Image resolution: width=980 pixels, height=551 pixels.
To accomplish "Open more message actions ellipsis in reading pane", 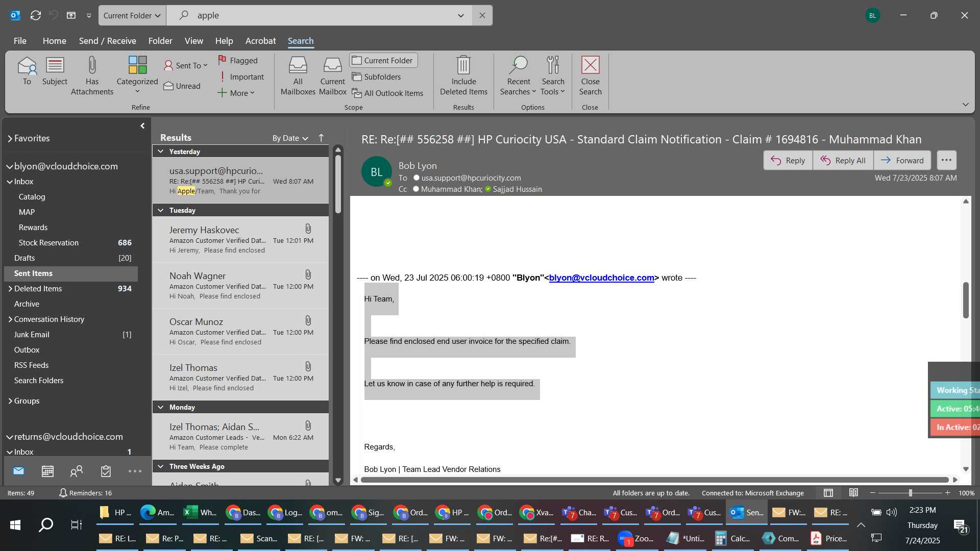I will click(946, 160).
